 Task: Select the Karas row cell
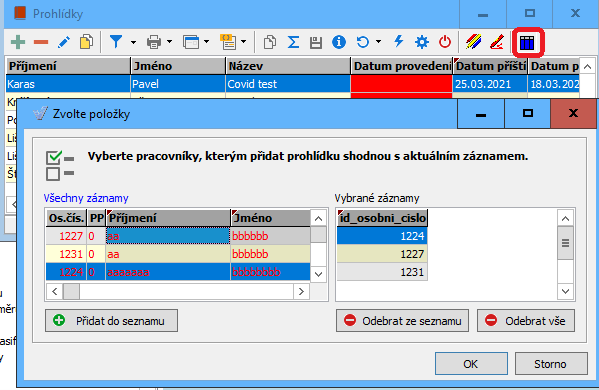point(68,84)
